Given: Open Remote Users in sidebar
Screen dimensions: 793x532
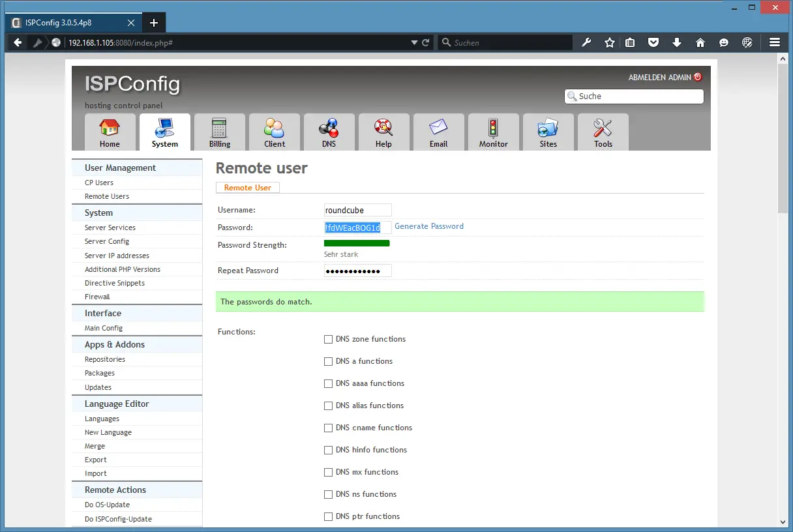Looking at the screenshot, I should 107,196.
